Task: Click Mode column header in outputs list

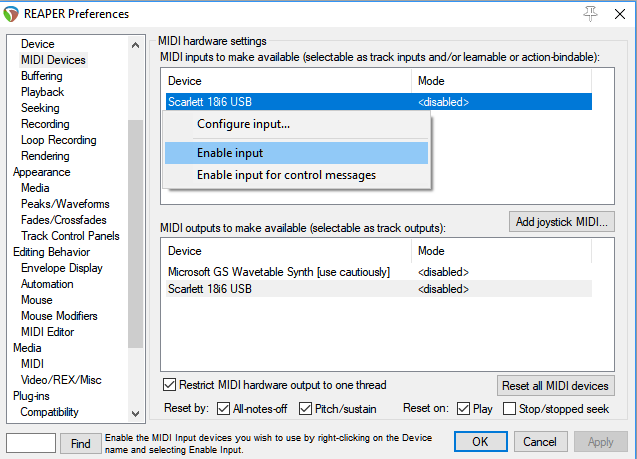Action: tap(502, 251)
